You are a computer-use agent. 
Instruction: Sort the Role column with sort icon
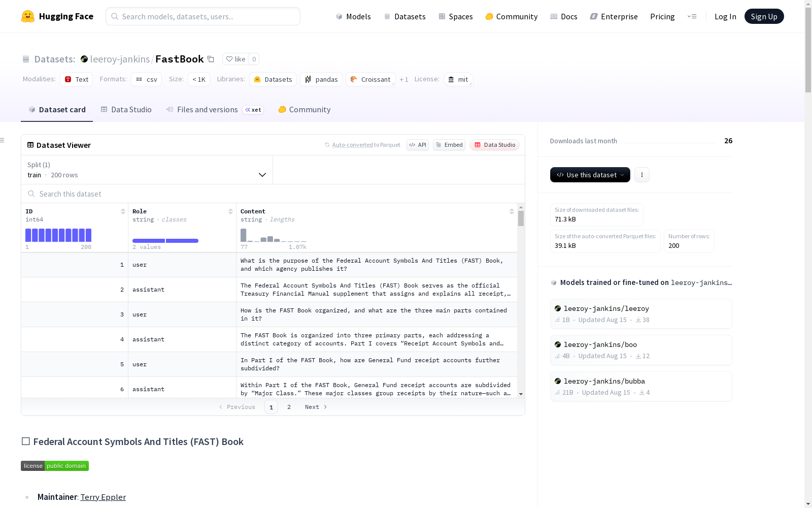(x=230, y=211)
